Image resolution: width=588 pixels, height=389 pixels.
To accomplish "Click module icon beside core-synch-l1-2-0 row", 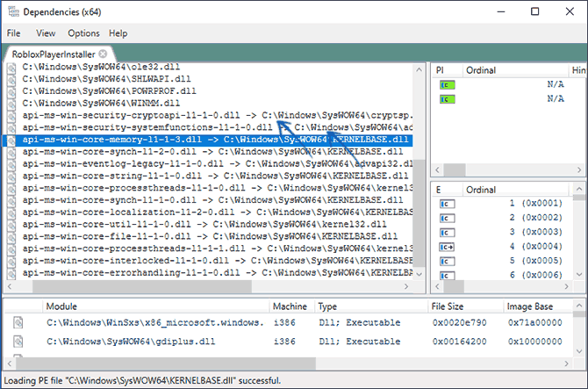I will 11,152.
